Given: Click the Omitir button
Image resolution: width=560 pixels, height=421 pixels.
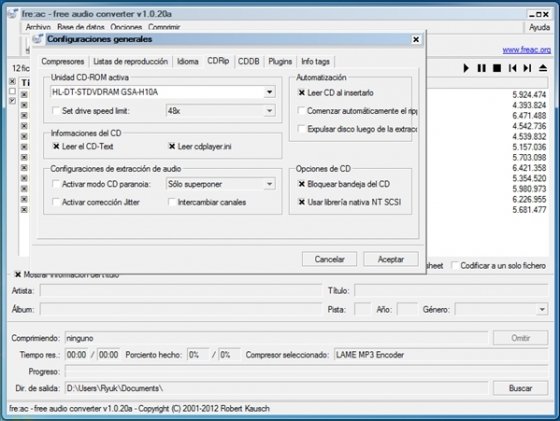Looking at the screenshot, I should click(x=520, y=338).
